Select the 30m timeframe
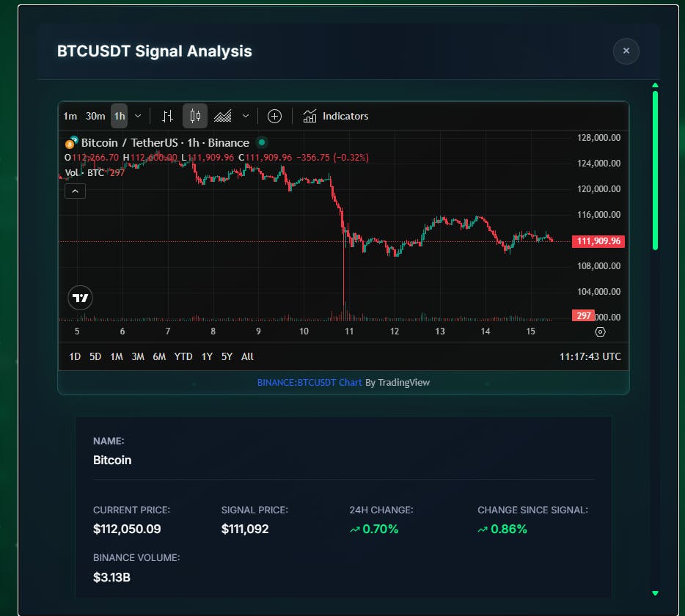This screenshot has height=616, width=685. (x=95, y=116)
